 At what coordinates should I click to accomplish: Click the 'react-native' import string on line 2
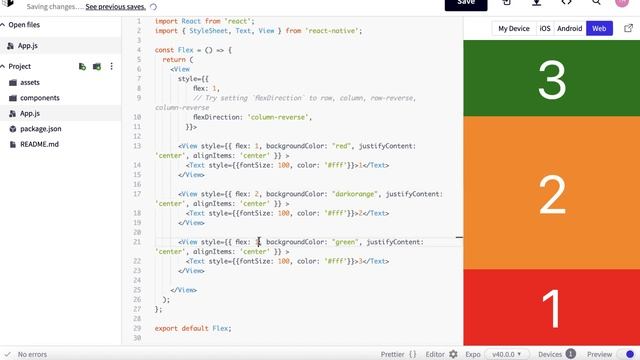tap(331, 31)
